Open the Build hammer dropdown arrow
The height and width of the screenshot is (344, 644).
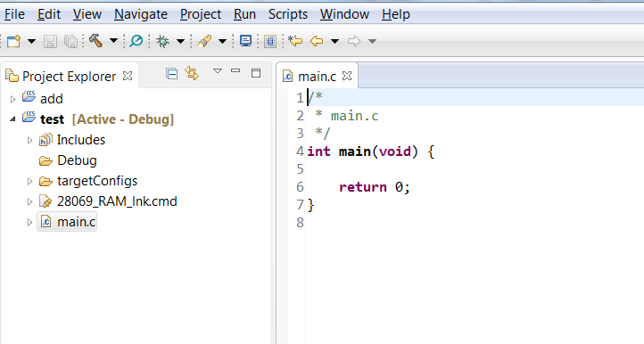tap(114, 41)
